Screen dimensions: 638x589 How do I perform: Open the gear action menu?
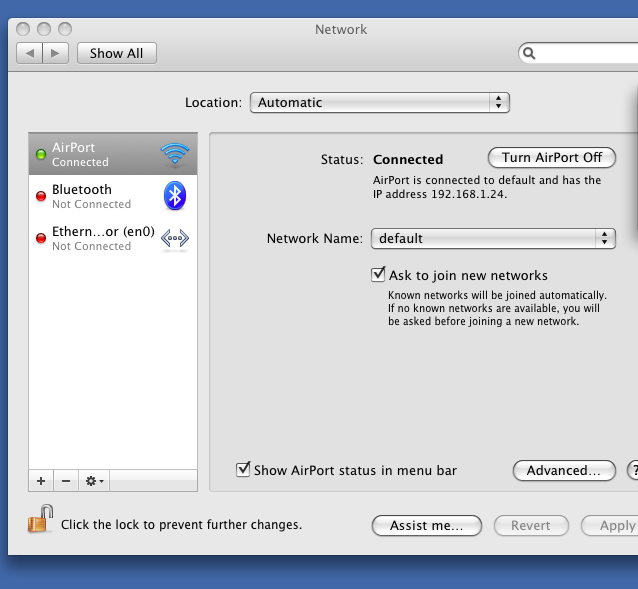pos(94,481)
